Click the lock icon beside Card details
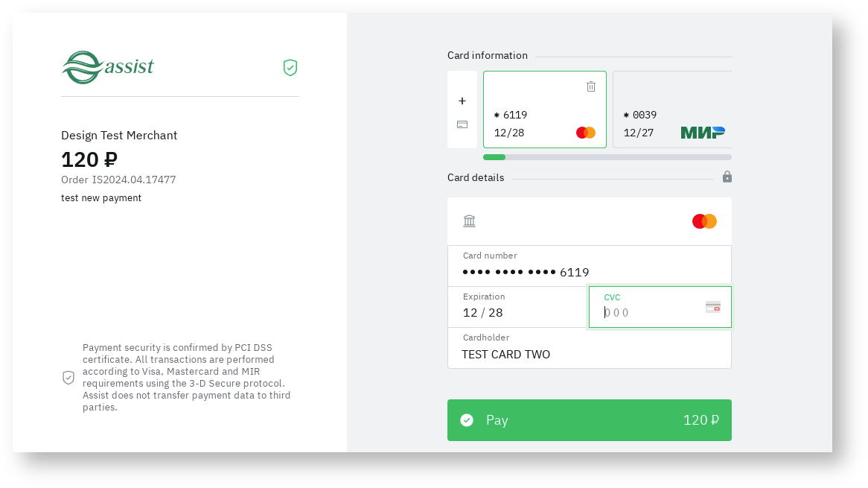868x488 pixels. pyautogui.click(x=727, y=177)
